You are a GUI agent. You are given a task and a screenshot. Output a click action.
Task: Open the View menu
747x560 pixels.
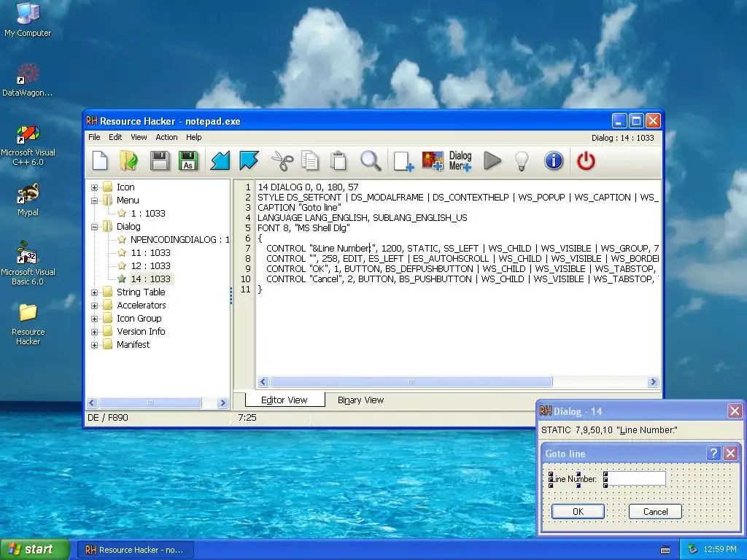point(139,137)
